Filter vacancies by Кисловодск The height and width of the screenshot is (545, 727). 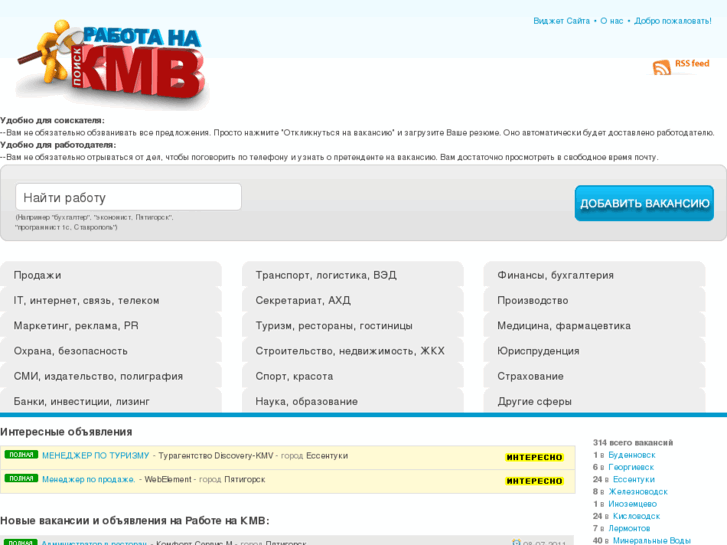coord(636,516)
